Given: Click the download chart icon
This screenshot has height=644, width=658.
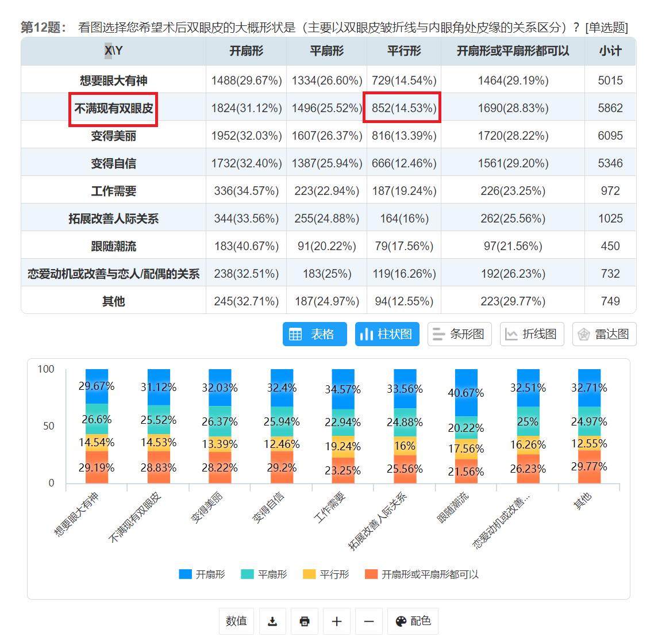Looking at the screenshot, I should pos(272,622).
